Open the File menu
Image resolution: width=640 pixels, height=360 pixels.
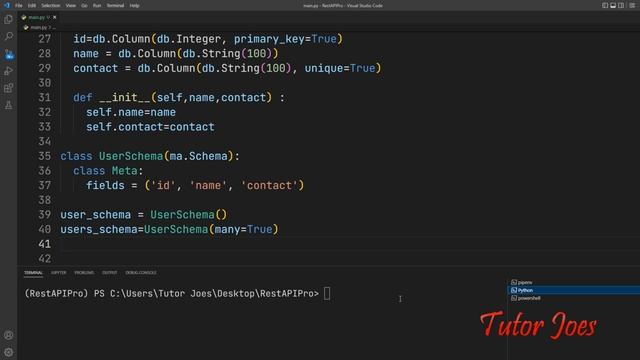point(19,6)
